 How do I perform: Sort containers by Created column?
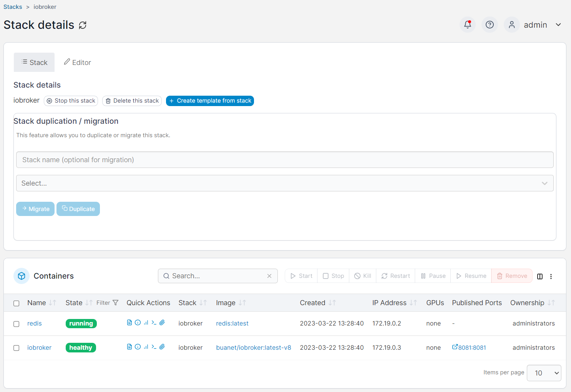click(332, 303)
